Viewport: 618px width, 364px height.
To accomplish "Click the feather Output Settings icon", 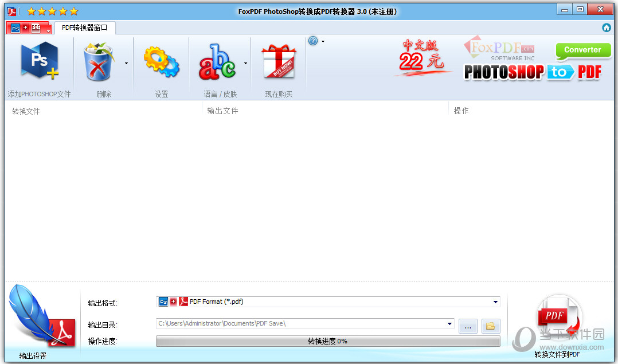I will pyautogui.click(x=41, y=317).
